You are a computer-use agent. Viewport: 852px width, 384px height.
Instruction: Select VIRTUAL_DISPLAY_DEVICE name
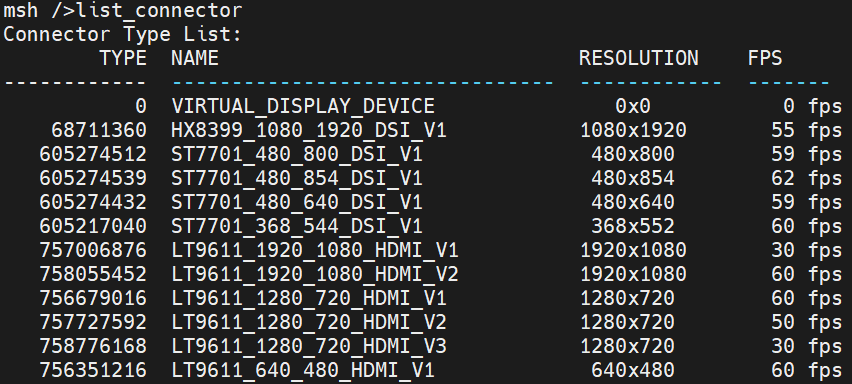click(303, 106)
